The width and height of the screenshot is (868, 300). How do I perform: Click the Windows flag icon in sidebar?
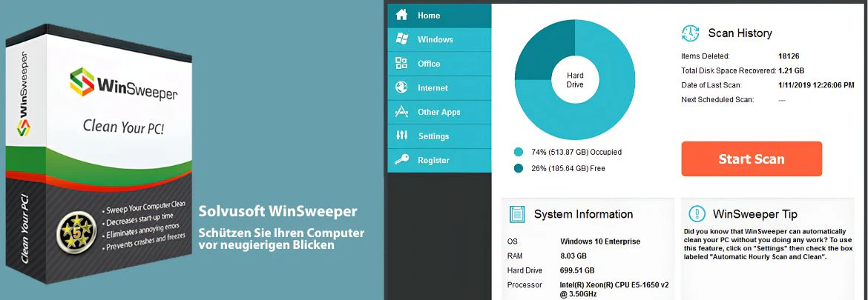[401, 39]
